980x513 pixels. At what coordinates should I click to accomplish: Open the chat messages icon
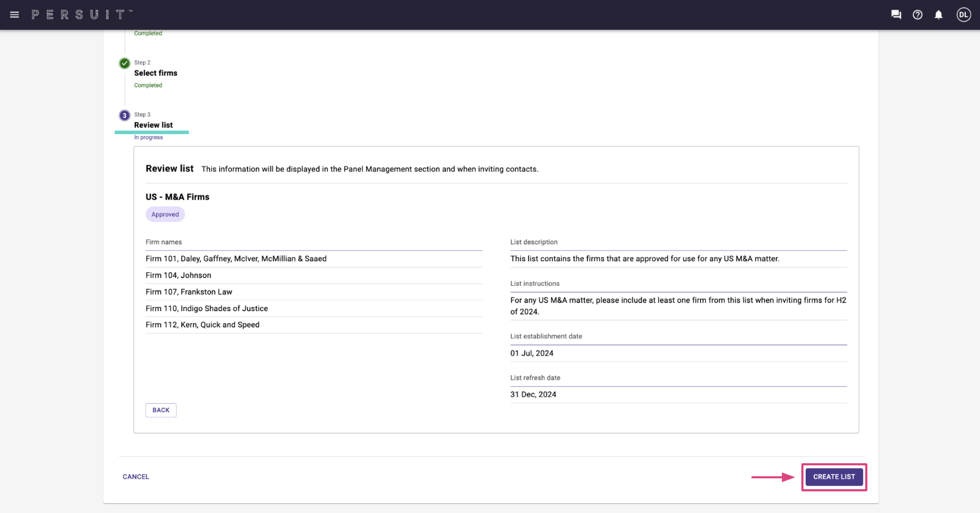click(896, 15)
